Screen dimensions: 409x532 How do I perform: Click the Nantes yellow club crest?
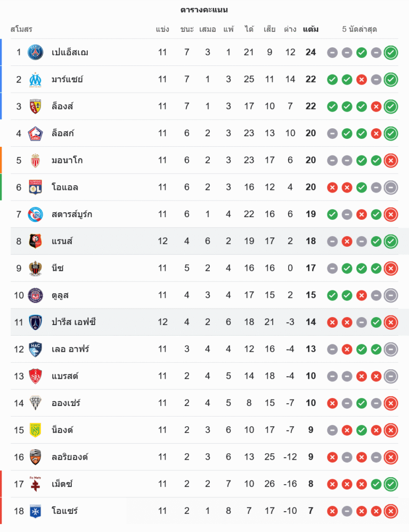coord(35,430)
